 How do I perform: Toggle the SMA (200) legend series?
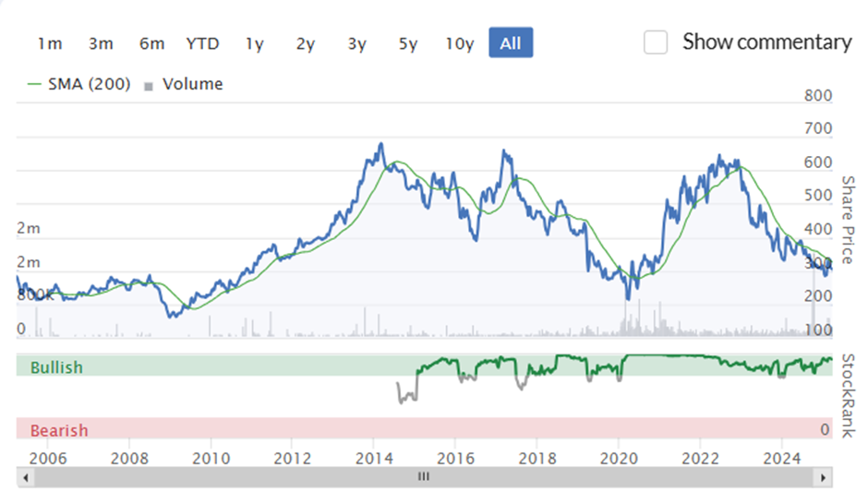pos(78,84)
